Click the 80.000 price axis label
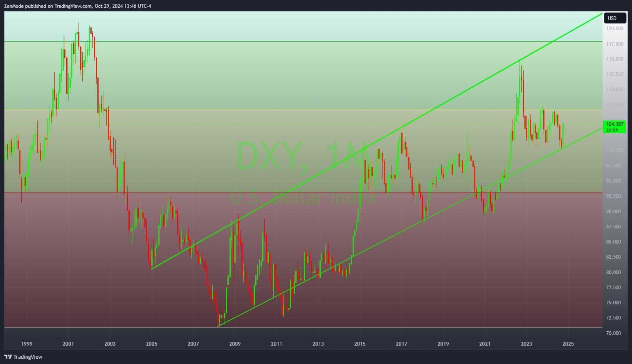Screen dimensions: 632x364 pyautogui.click(x=614, y=272)
